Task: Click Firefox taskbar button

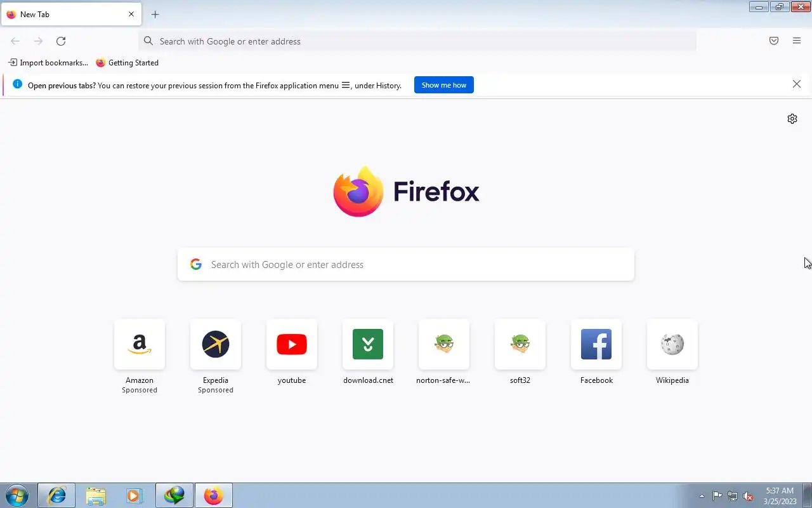Action: [x=214, y=495]
